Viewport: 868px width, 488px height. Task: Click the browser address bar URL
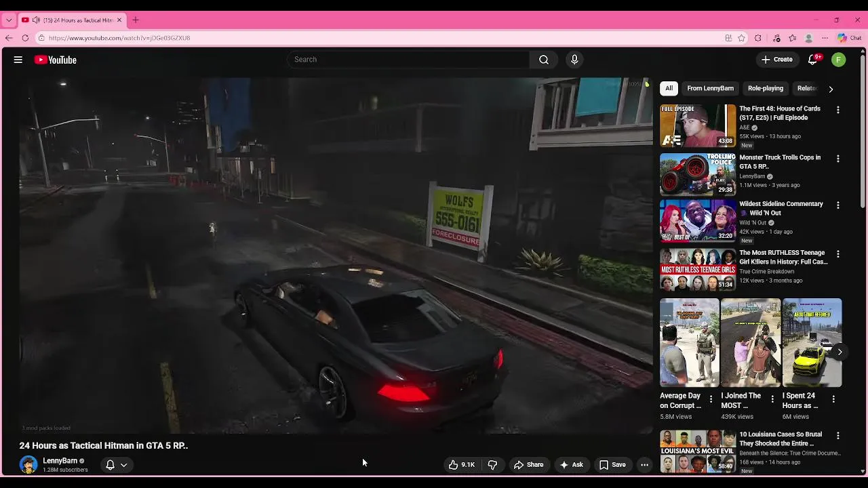119,38
